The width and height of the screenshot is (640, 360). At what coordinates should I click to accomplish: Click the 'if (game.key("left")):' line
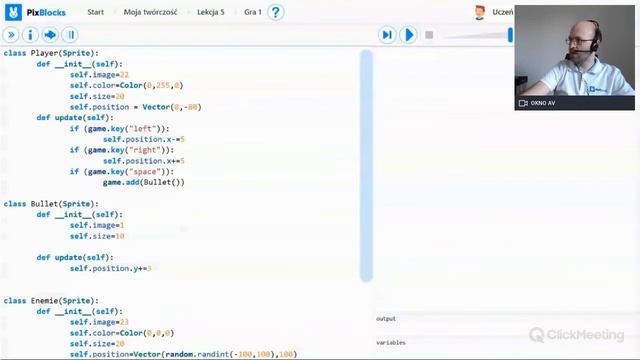(120, 129)
